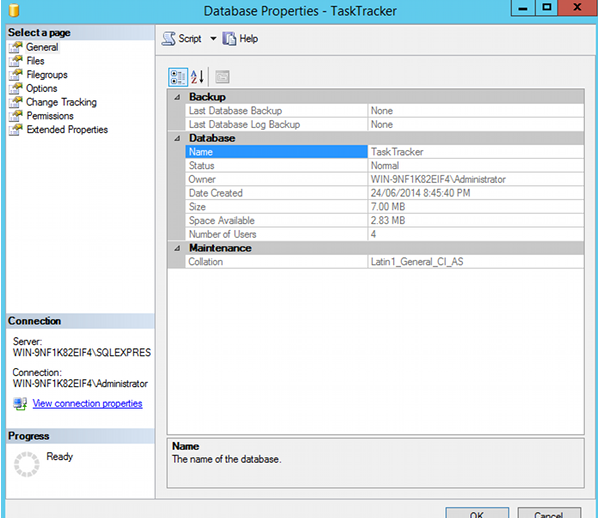The image size is (598, 518).
Task: Open the Filegroups page
Action: 47,75
